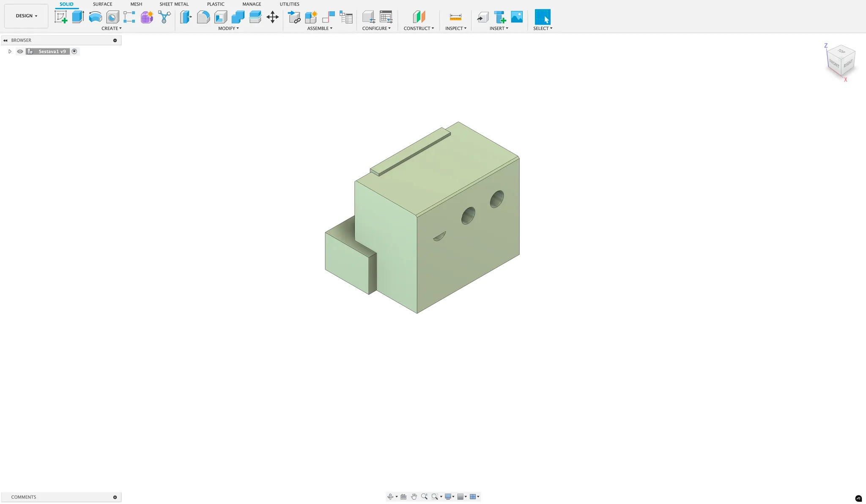Activate the Move/Copy arrows tool

pyautogui.click(x=272, y=17)
